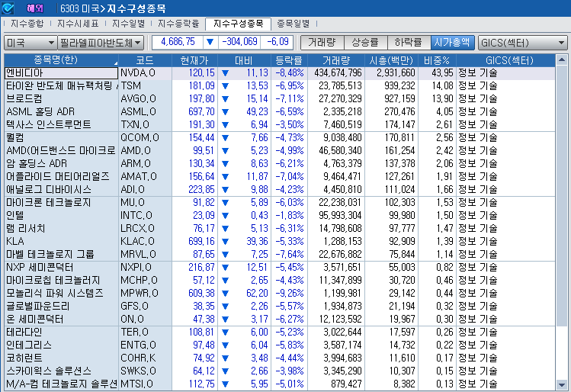This screenshot has width=571, height=392.
Task: Open the 지수종합 tab
Action: coord(27,24)
